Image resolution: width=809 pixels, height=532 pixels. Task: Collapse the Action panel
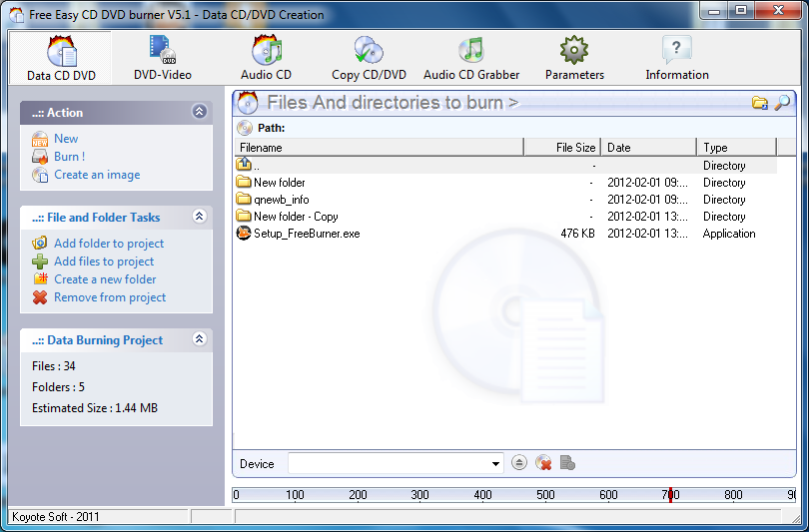pos(199,112)
